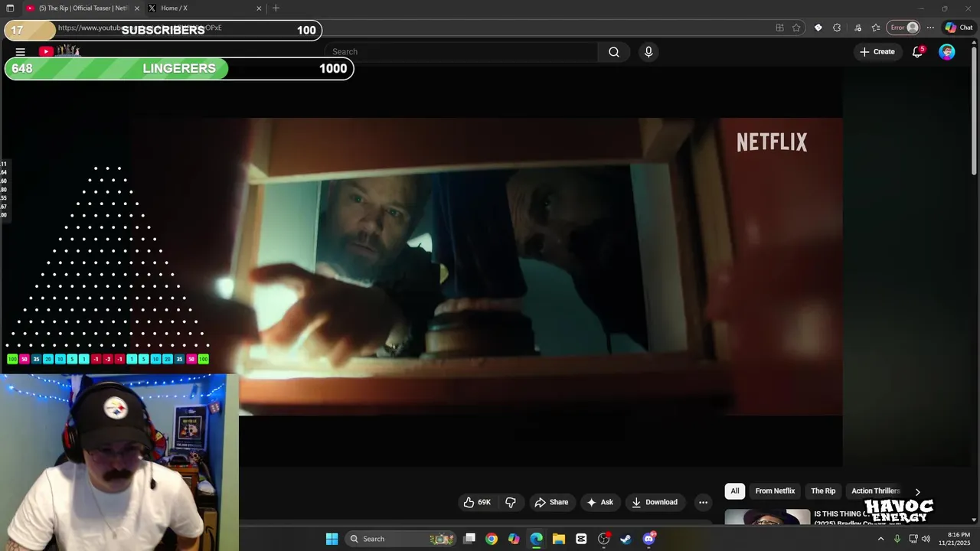Open the YouTube guide hamburger menu

pos(21,52)
